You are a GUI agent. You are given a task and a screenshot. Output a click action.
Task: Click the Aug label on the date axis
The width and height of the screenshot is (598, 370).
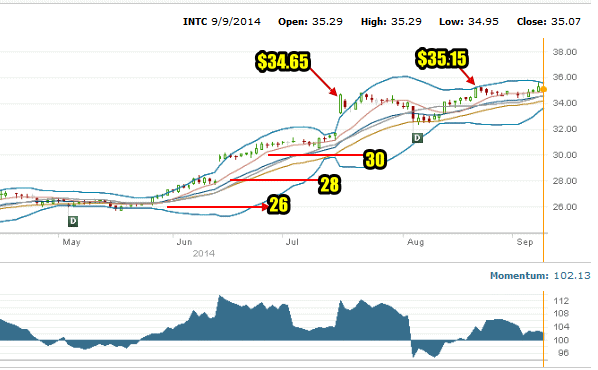(x=415, y=242)
